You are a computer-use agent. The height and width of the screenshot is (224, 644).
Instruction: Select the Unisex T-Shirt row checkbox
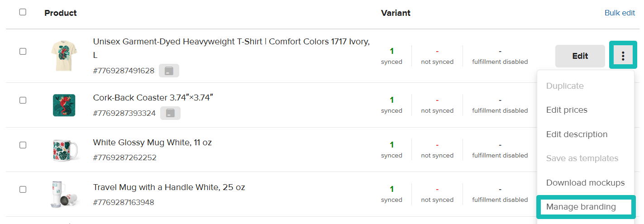tap(23, 52)
